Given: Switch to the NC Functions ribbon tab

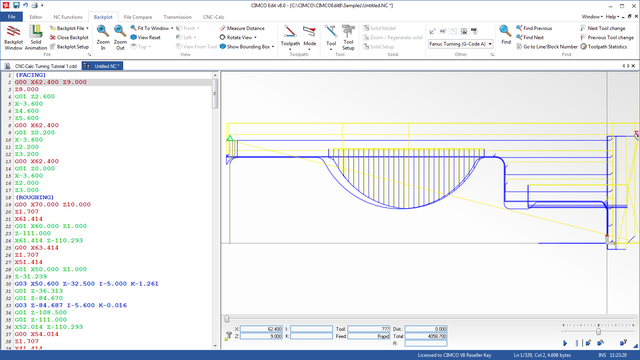Looking at the screenshot, I should point(68,17).
